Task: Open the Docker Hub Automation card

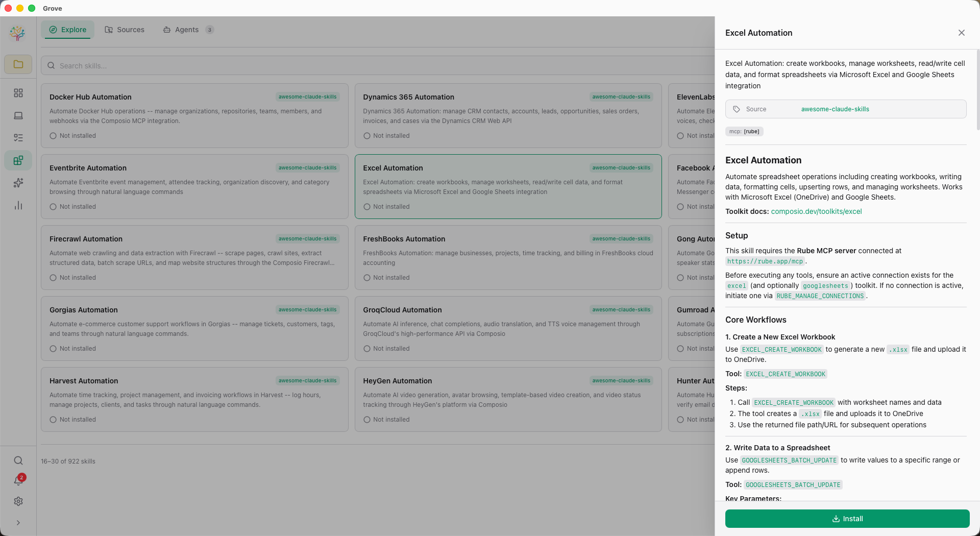Action: (194, 116)
